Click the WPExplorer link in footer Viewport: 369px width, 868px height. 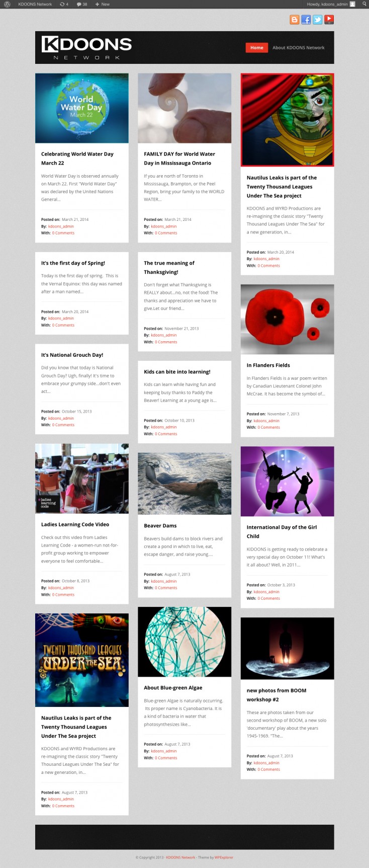tap(224, 857)
